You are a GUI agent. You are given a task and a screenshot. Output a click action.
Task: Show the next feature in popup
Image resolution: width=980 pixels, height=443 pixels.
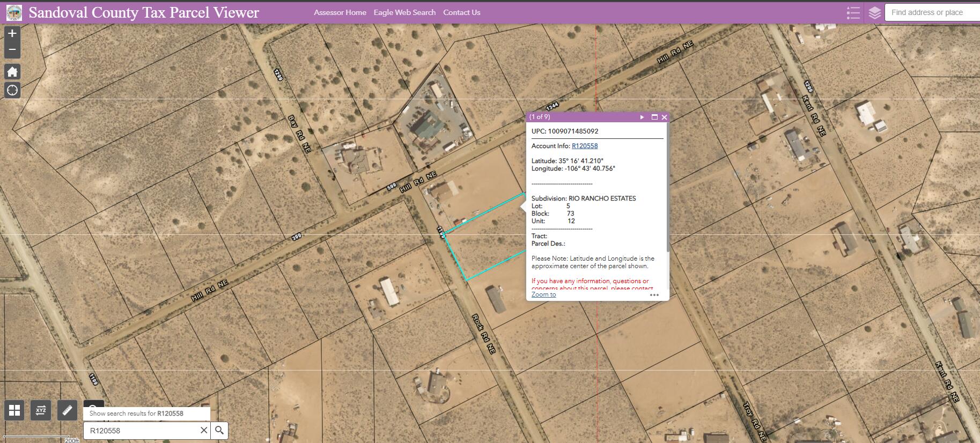tap(642, 117)
